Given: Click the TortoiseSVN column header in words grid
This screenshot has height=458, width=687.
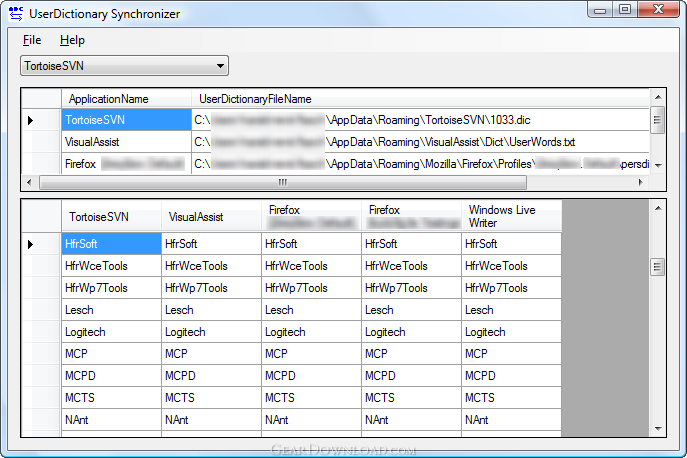Looking at the screenshot, I should point(111,217).
